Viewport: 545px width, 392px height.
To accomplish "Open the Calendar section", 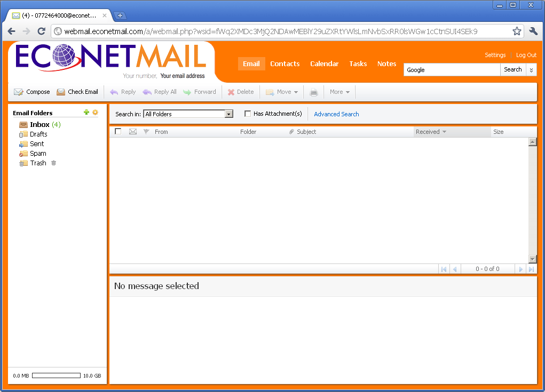I will click(324, 63).
